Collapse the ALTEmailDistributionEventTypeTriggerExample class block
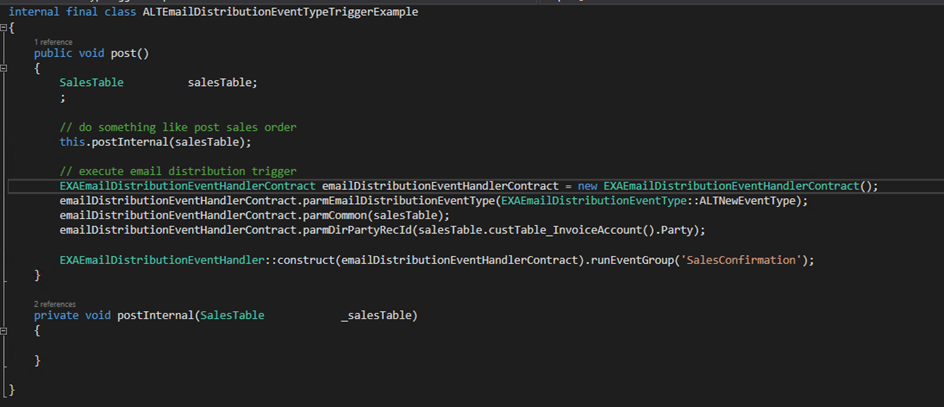 (x=5, y=27)
